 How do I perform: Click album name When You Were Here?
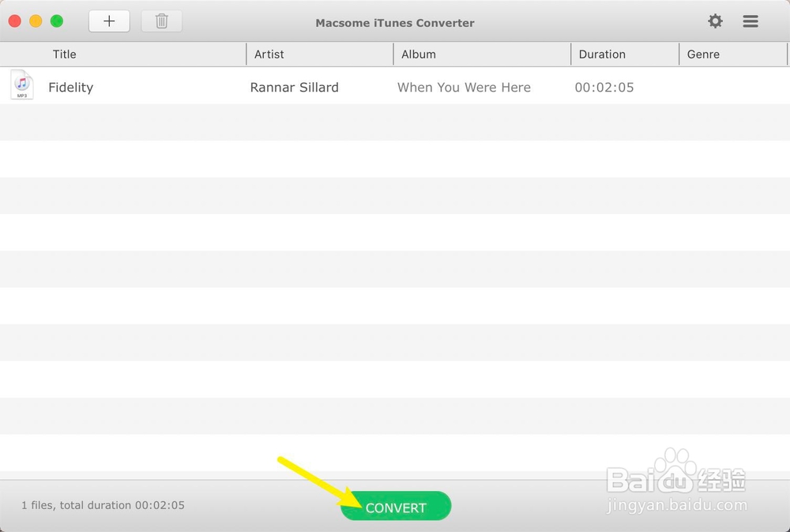tap(464, 87)
